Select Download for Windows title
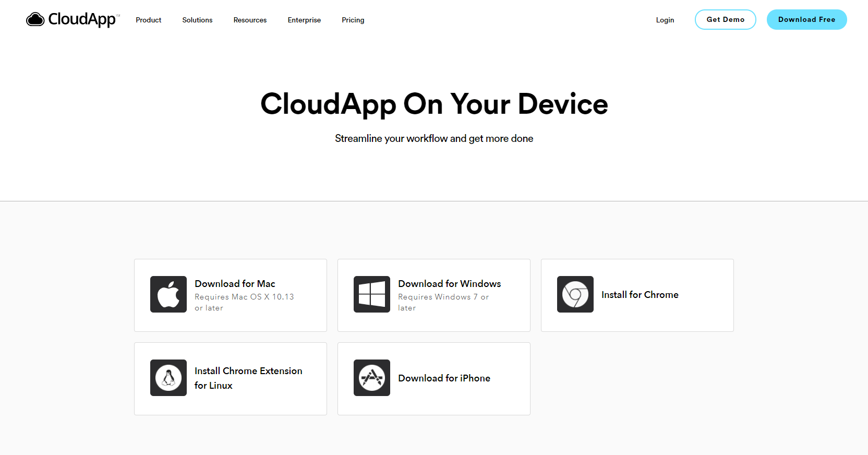 pyautogui.click(x=450, y=284)
